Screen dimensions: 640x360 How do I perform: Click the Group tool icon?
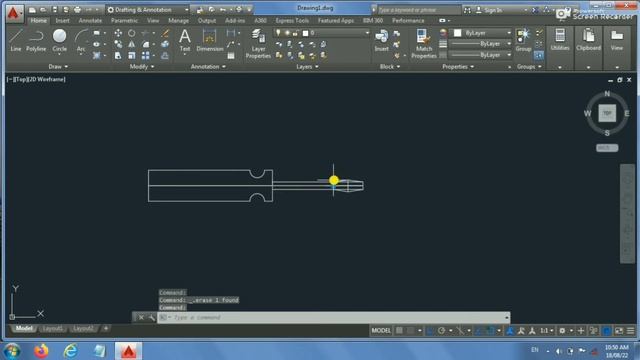click(x=523, y=40)
